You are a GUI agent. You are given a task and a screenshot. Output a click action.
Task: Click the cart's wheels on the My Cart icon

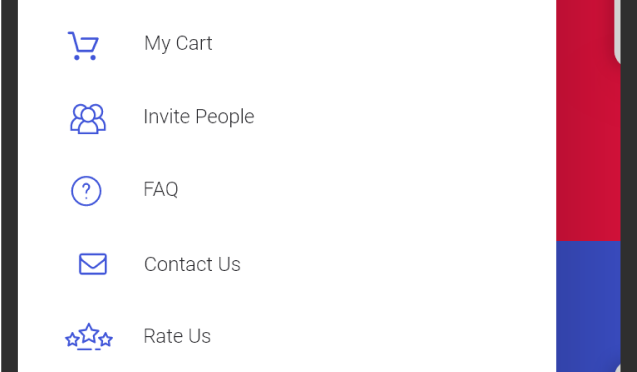click(x=84, y=58)
